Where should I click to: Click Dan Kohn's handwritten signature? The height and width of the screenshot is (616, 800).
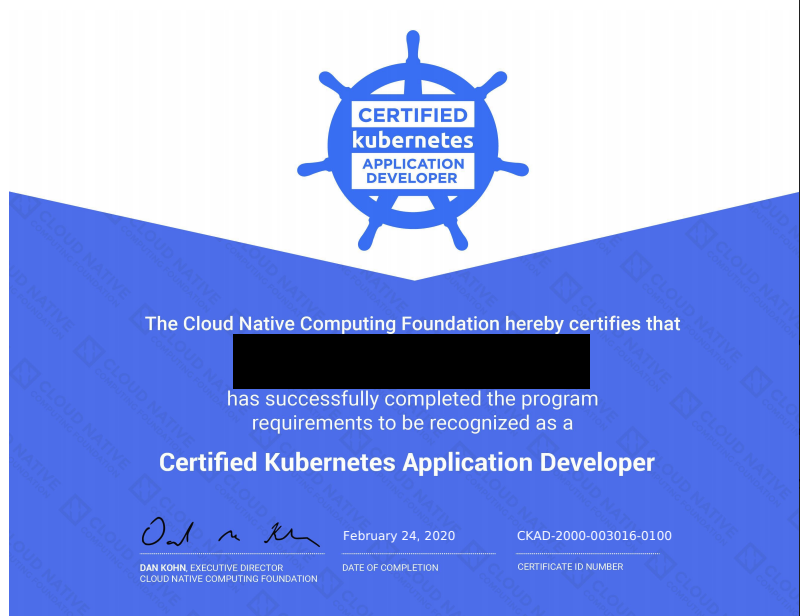230,532
